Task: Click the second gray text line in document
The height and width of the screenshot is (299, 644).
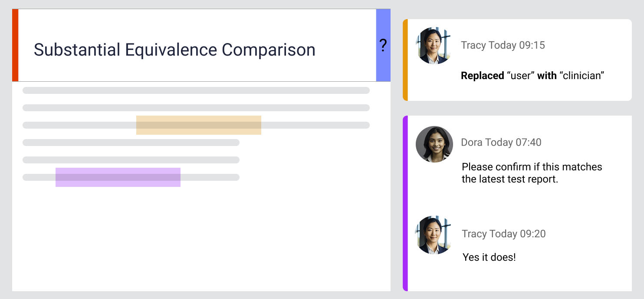Action: pos(196,108)
